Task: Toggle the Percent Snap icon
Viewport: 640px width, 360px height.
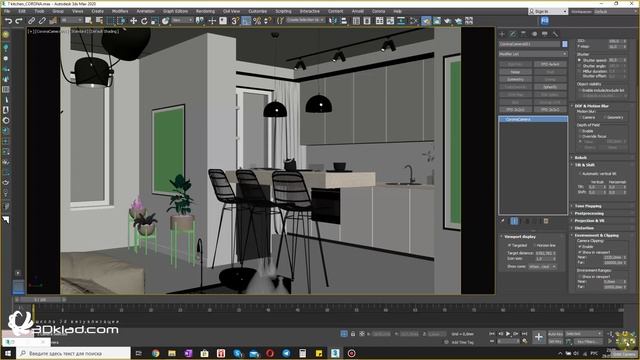Action: click(257, 21)
